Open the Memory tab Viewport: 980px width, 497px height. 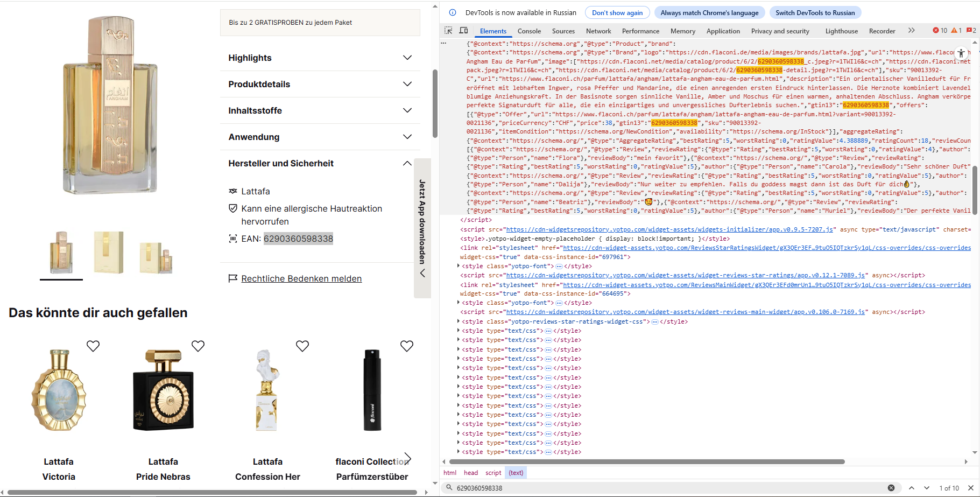click(x=683, y=31)
